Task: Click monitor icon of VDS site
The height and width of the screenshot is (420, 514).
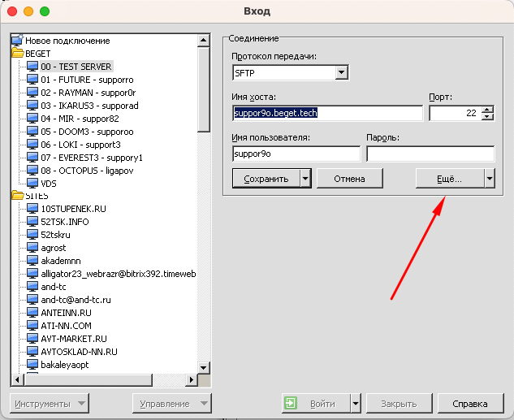Action: click(32, 183)
